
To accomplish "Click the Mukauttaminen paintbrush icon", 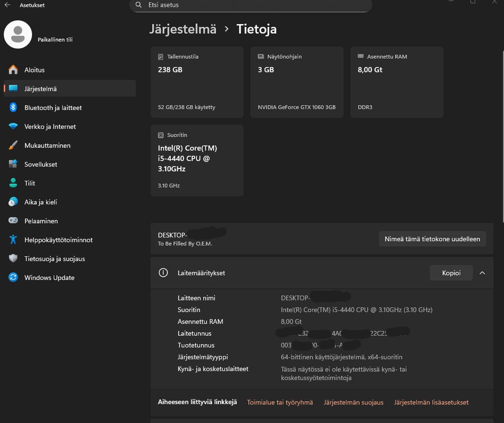I will pyautogui.click(x=14, y=146).
